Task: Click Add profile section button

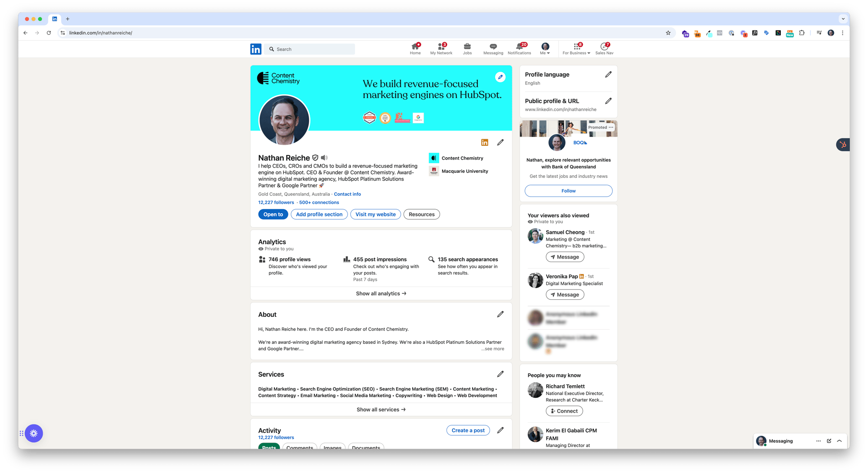Action: tap(319, 214)
